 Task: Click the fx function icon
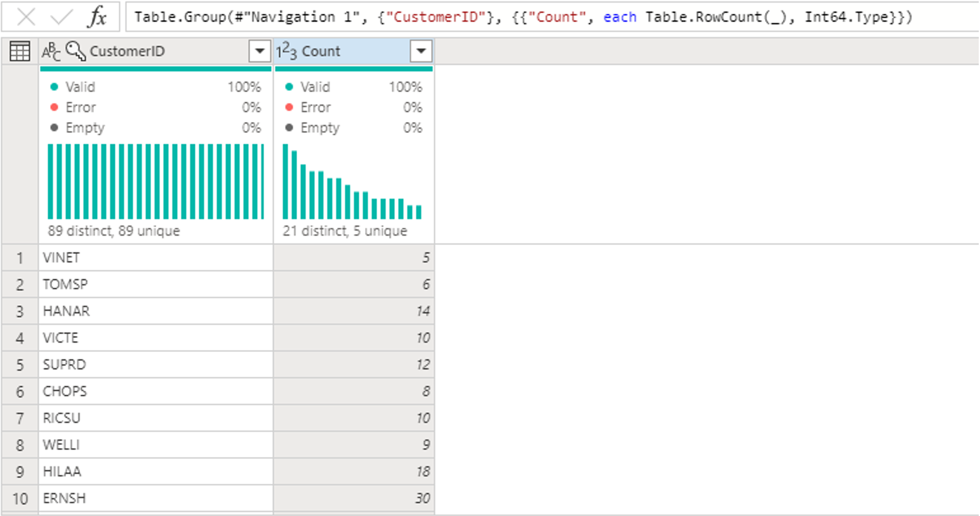97,17
